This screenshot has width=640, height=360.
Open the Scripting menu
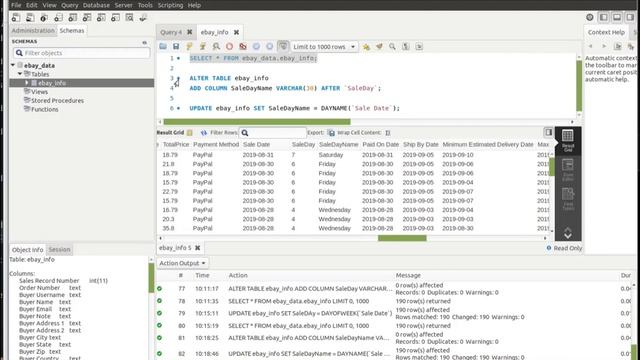pyautogui.click(x=170, y=5)
